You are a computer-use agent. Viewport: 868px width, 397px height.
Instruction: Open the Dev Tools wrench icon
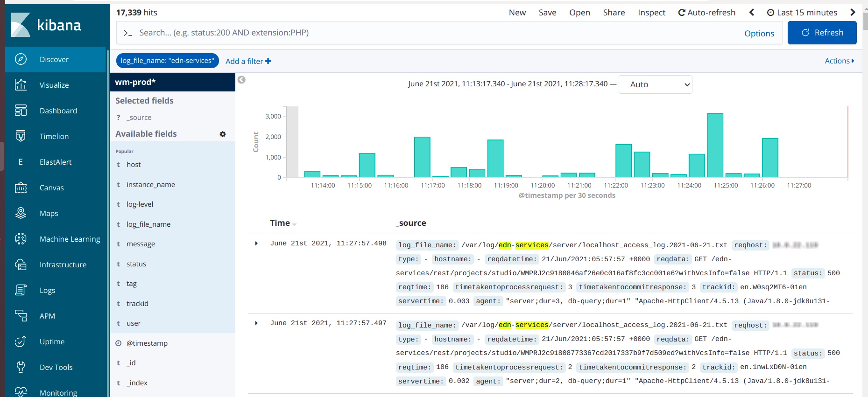(21, 367)
